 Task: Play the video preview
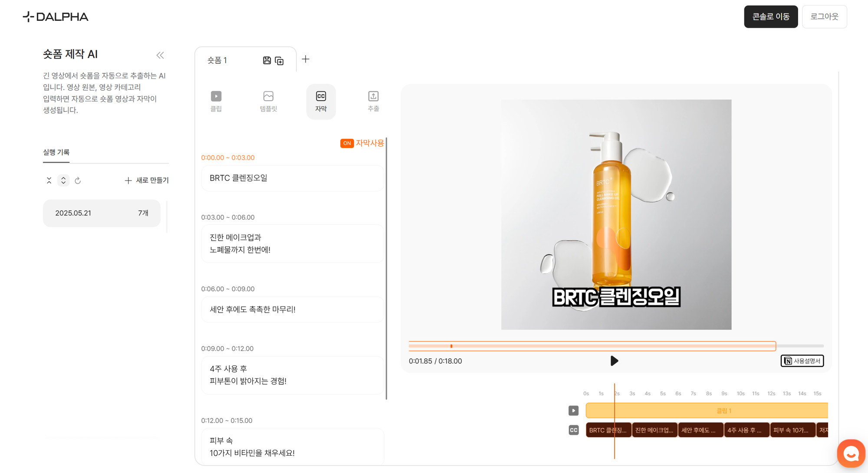(x=614, y=361)
